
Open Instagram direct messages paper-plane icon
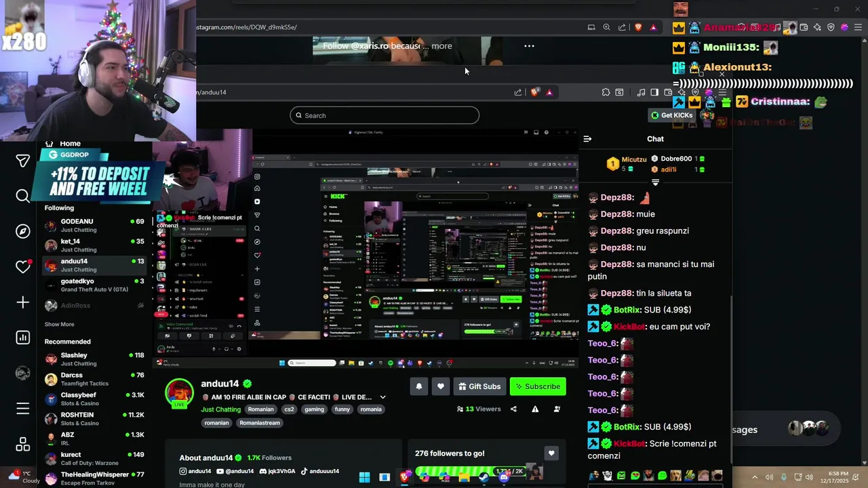[x=22, y=161]
